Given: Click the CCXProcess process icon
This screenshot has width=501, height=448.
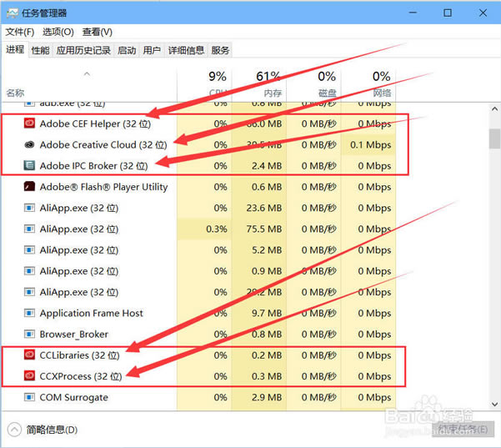Looking at the screenshot, I should click(29, 375).
